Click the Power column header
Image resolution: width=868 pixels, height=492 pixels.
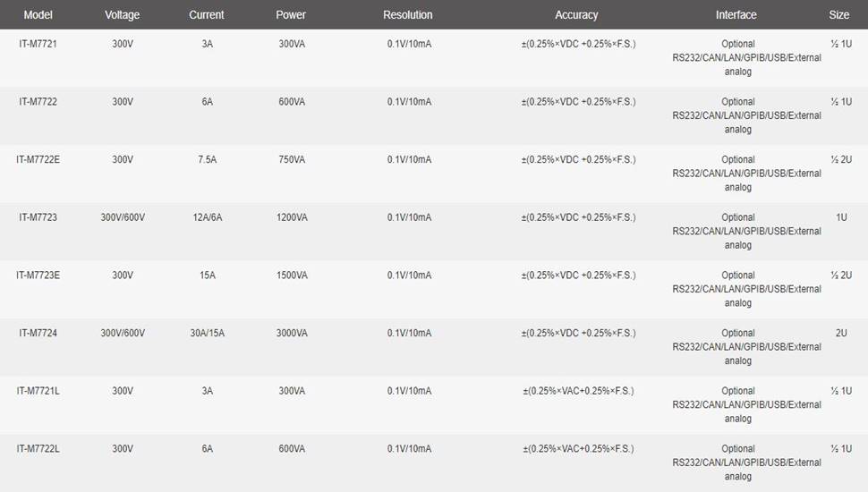coord(292,15)
